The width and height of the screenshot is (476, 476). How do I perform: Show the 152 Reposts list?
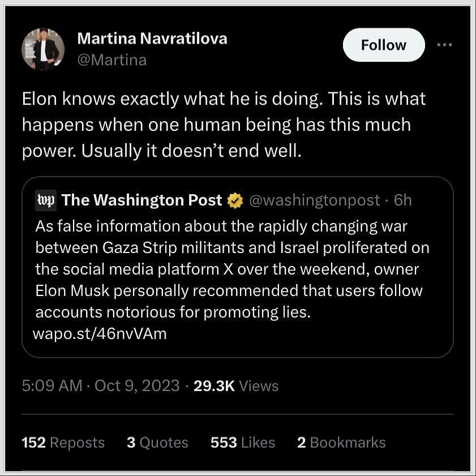[63, 443]
